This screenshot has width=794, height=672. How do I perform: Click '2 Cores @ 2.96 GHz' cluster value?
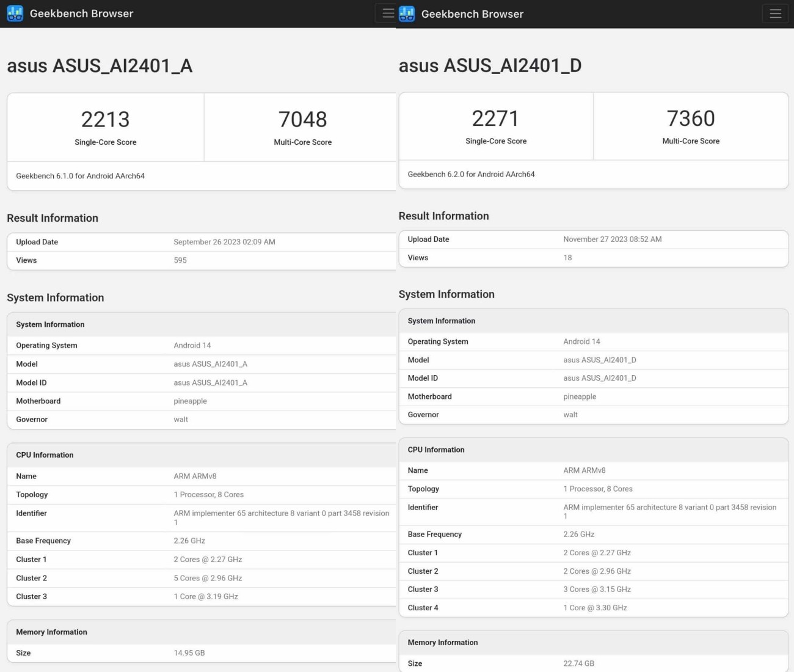(597, 571)
